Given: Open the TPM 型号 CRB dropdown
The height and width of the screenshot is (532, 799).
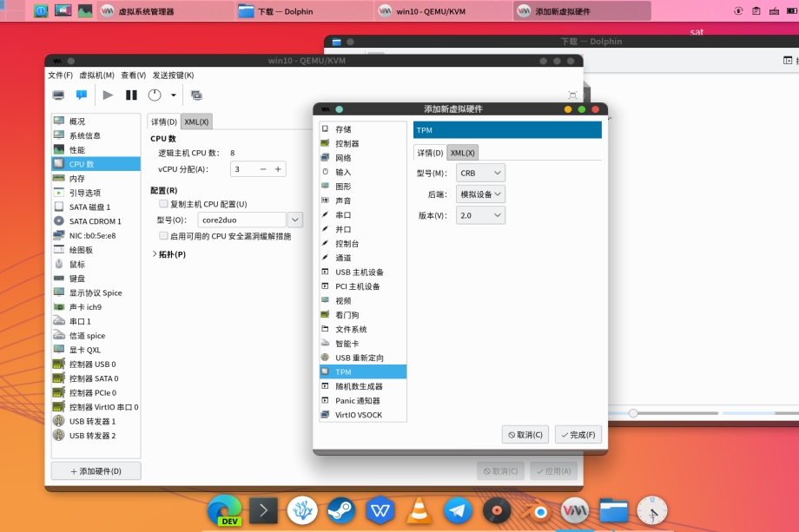Looking at the screenshot, I should coord(480,174).
